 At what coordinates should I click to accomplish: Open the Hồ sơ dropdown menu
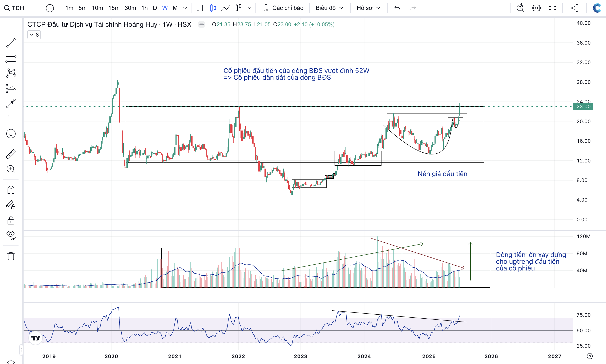coord(368,8)
